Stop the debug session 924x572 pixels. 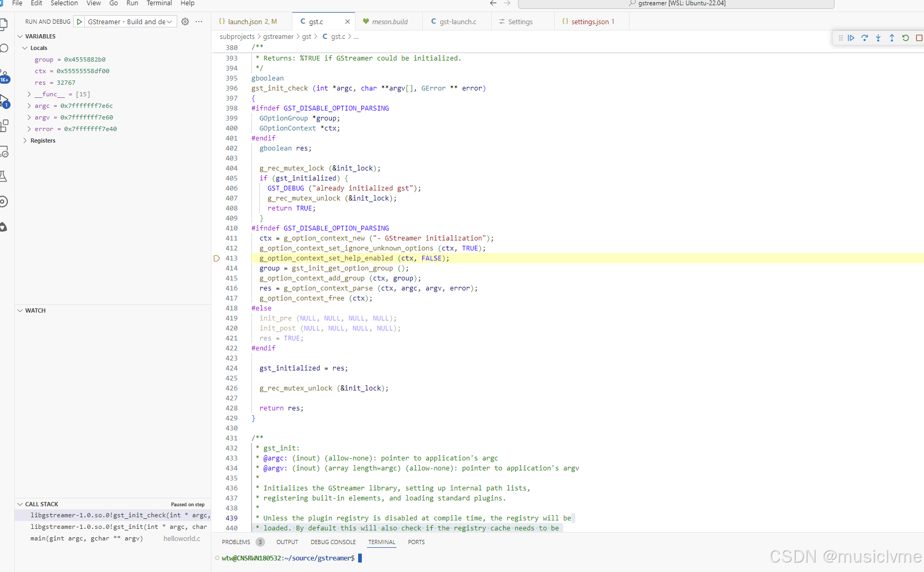[x=919, y=38]
